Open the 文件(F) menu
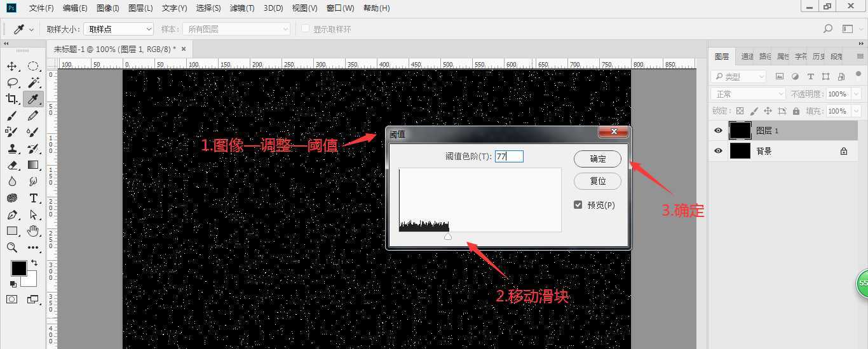The height and width of the screenshot is (349, 868). (x=41, y=8)
